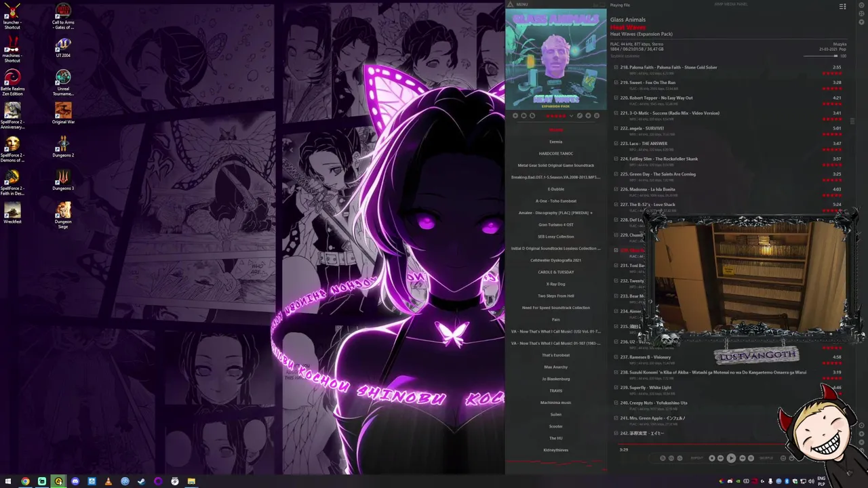Viewport: 868px width, 488px height.
Task: Open qBittorrent from the taskbar
Action: (125, 481)
